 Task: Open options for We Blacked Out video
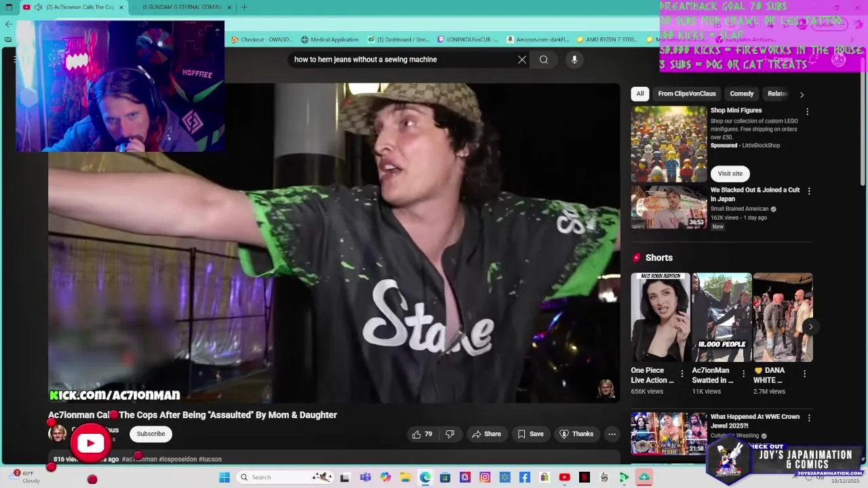tap(808, 191)
